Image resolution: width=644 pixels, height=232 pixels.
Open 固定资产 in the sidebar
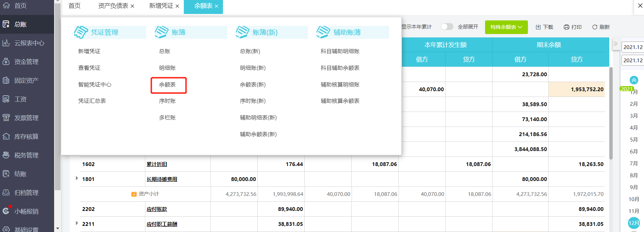point(26,81)
